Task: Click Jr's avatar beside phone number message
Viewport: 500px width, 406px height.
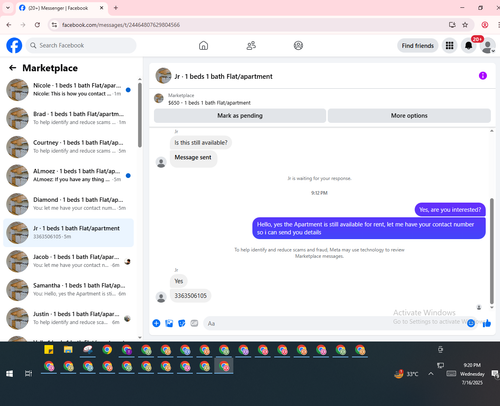Action: (x=161, y=297)
